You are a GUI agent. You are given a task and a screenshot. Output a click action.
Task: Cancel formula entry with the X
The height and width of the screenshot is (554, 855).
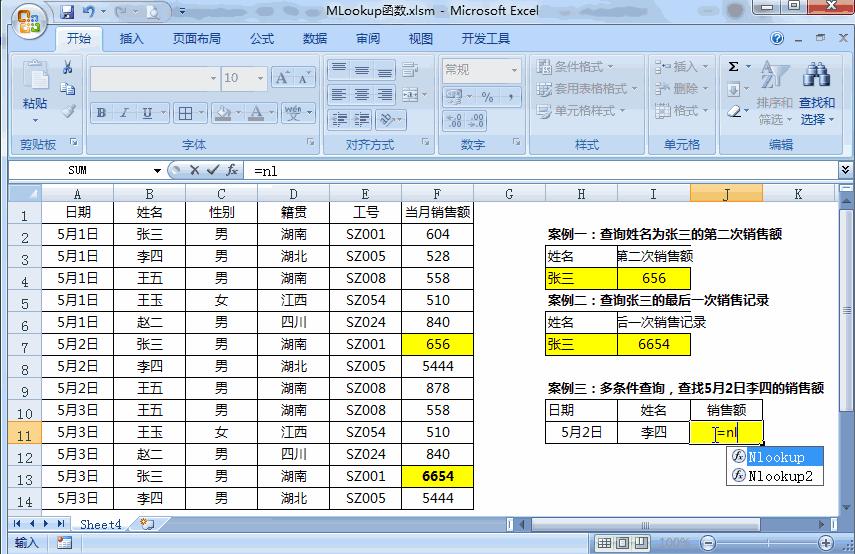pos(195,170)
